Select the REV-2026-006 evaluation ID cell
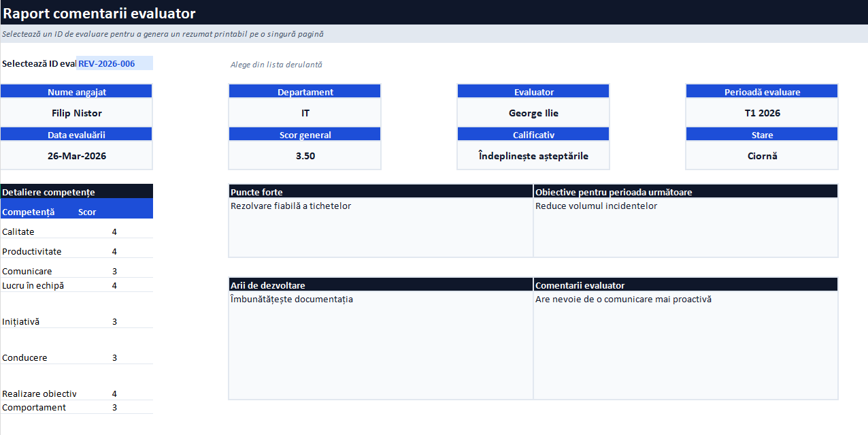Viewport: 868px width, 435px height. click(x=114, y=63)
